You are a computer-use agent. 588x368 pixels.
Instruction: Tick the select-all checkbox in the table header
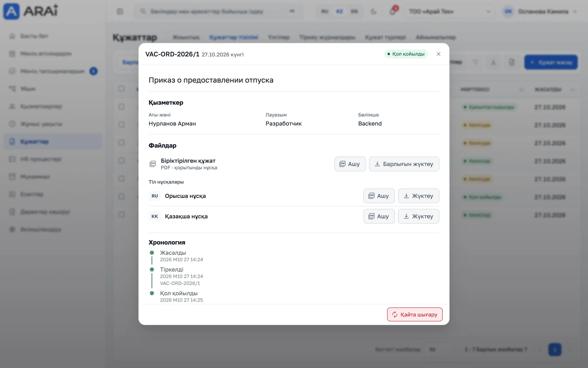click(121, 89)
